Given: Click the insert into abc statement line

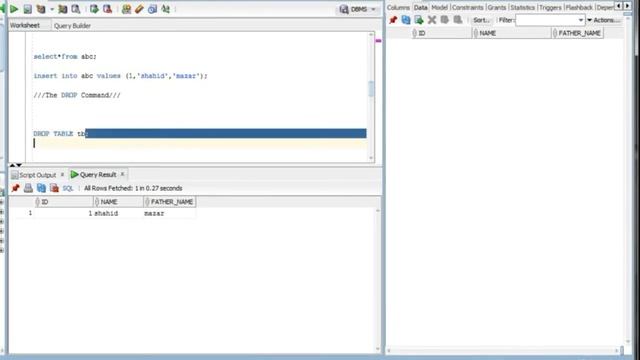Looking at the screenshot, I should pyautogui.click(x=120, y=76).
